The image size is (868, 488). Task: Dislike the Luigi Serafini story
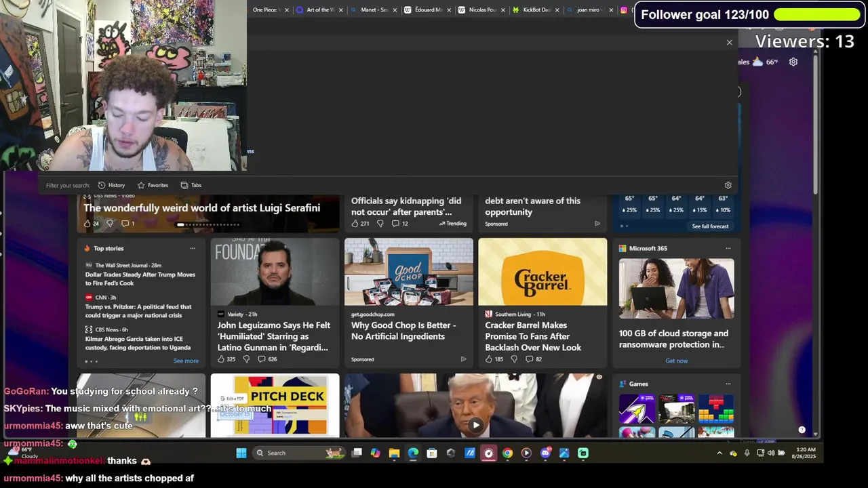(x=110, y=224)
